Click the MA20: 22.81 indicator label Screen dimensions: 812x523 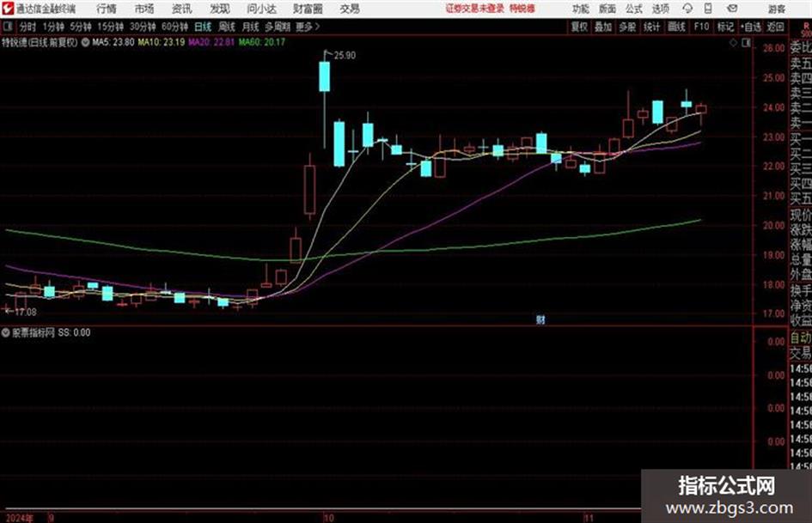(211, 42)
